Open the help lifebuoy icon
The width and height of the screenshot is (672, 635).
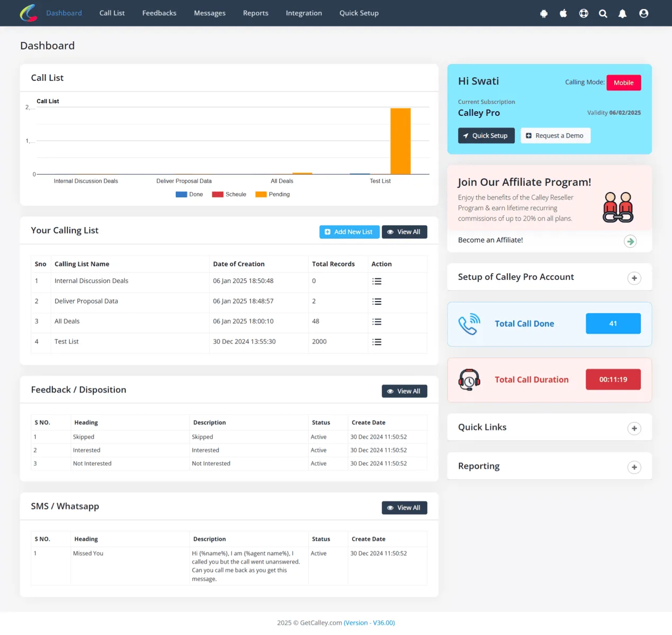584,13
